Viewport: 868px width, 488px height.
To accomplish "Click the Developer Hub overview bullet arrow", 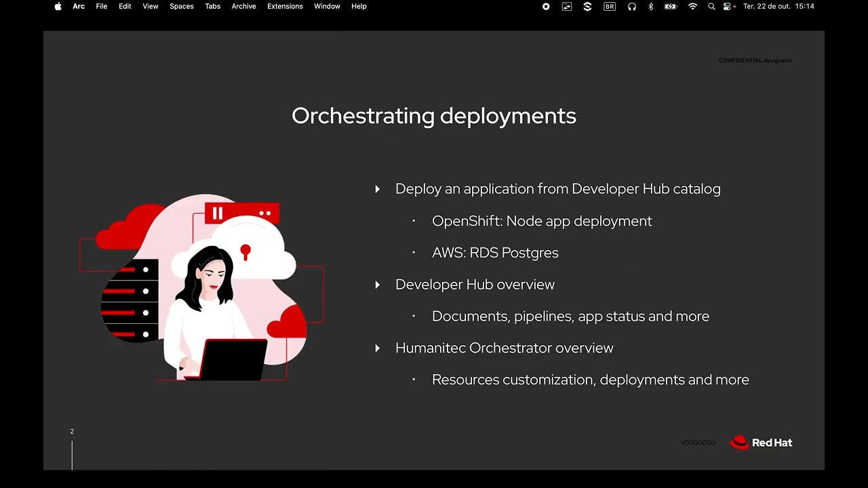I will pyautogui.click(x=378, y=285).
